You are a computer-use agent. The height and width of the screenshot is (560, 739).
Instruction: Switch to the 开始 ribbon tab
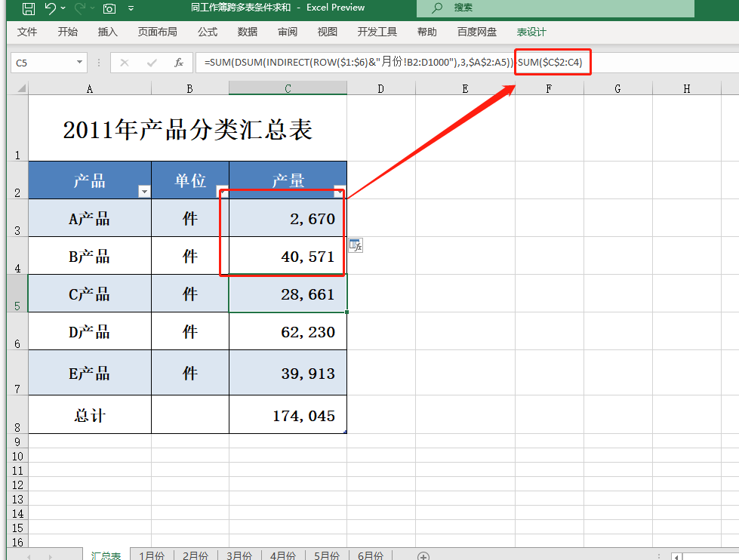(67, 32)
